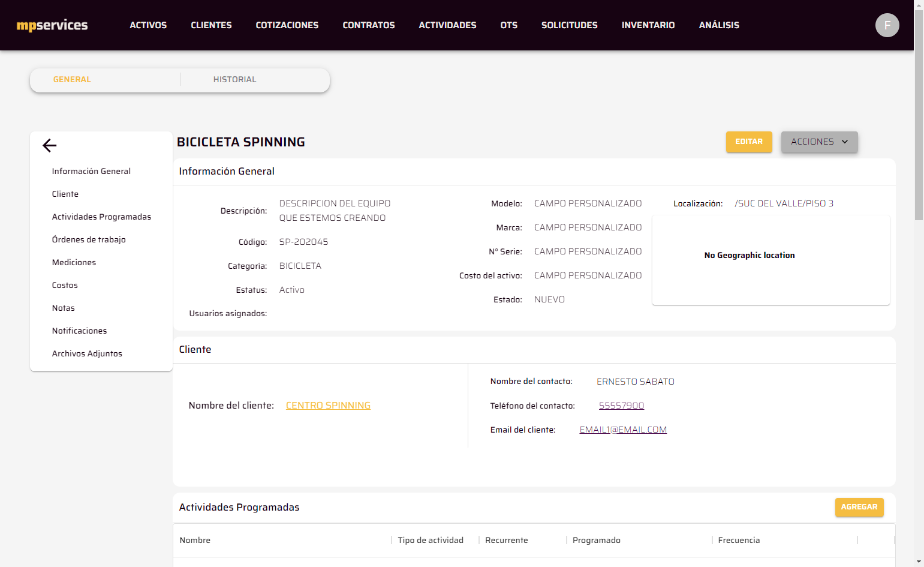Open the CONTRATOS menu
This screenshot has width=924, height=567.
369,25
